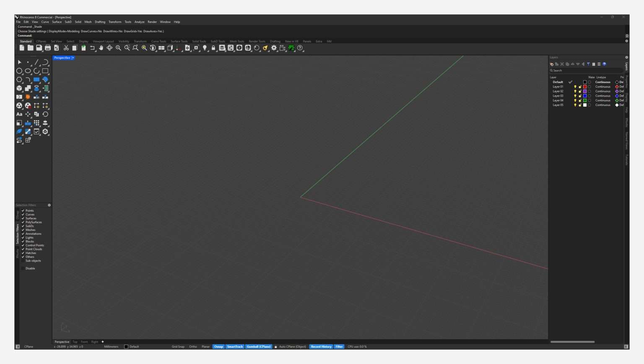
Task: Select the Text object Aa tool
Action: (19, 114)
